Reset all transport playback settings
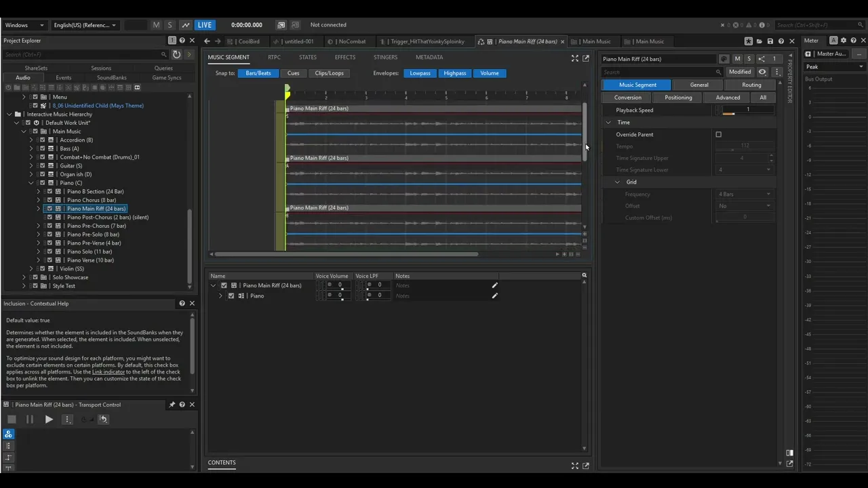The width and height of the screenshot is (868, 488). pos(103,420)
